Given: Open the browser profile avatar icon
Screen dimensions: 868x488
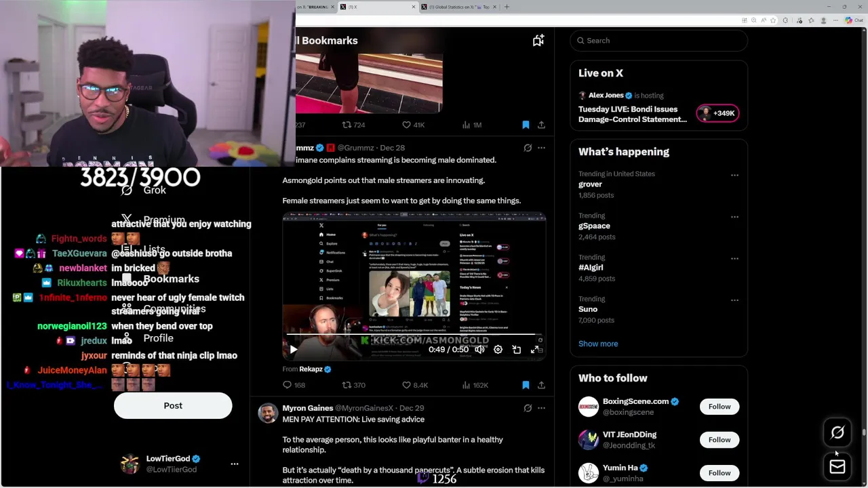Looking at the screenshot, I should tap(823, 20).
